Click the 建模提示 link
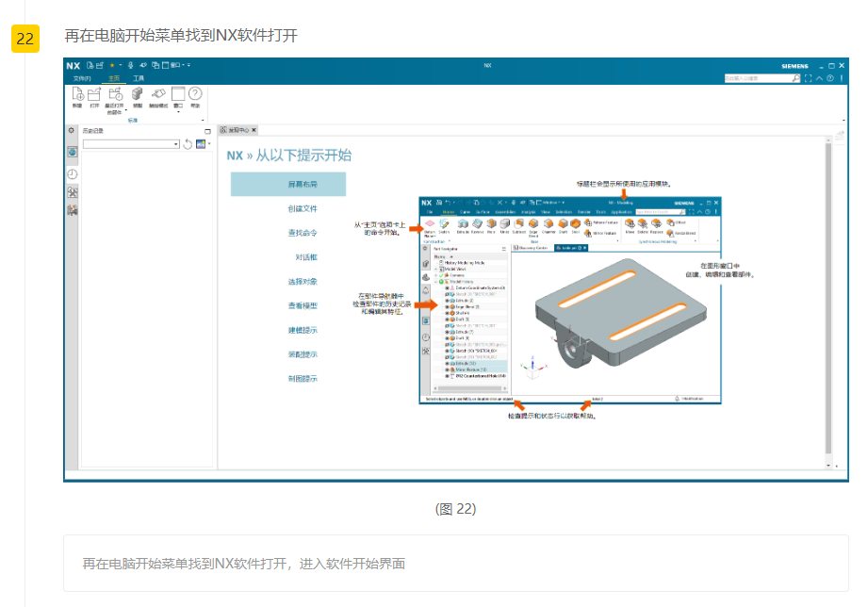This screenshot has width=868, height=607. click(303, 330)
